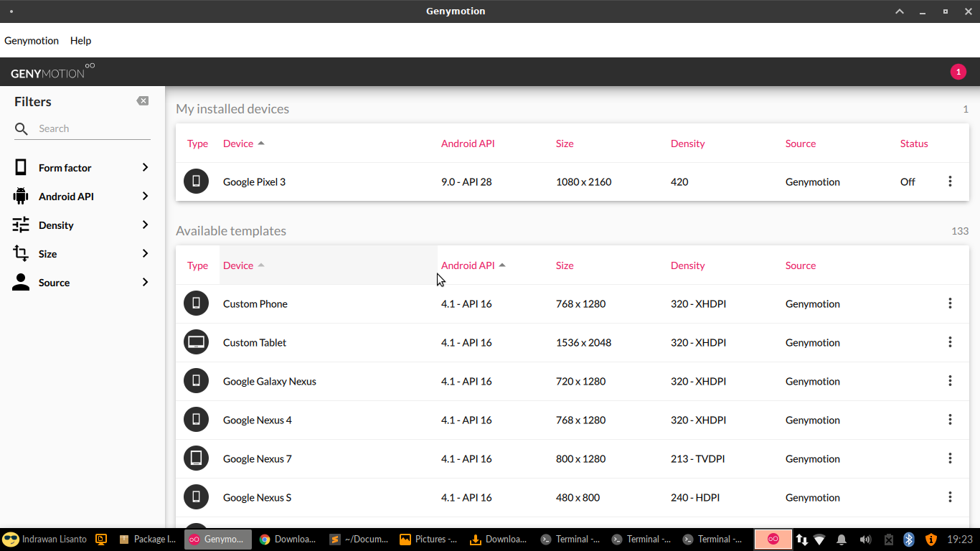Sort installed devices by Android API
Image resolution: width=980 pixels, height=551 pixels.
[468, 143]
